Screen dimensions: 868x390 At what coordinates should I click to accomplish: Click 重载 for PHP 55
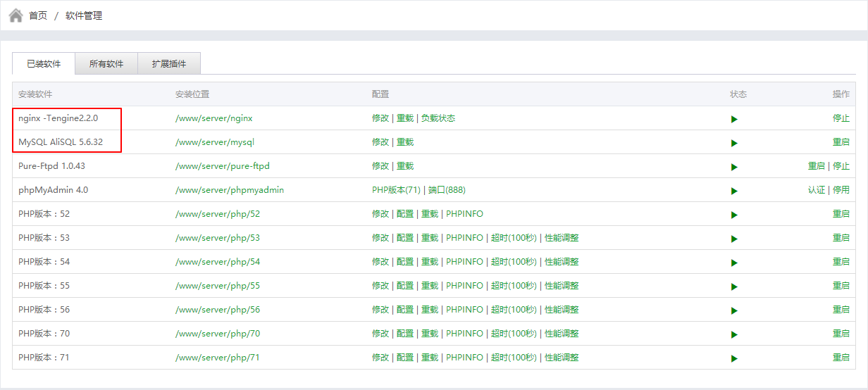pos(430,286)
